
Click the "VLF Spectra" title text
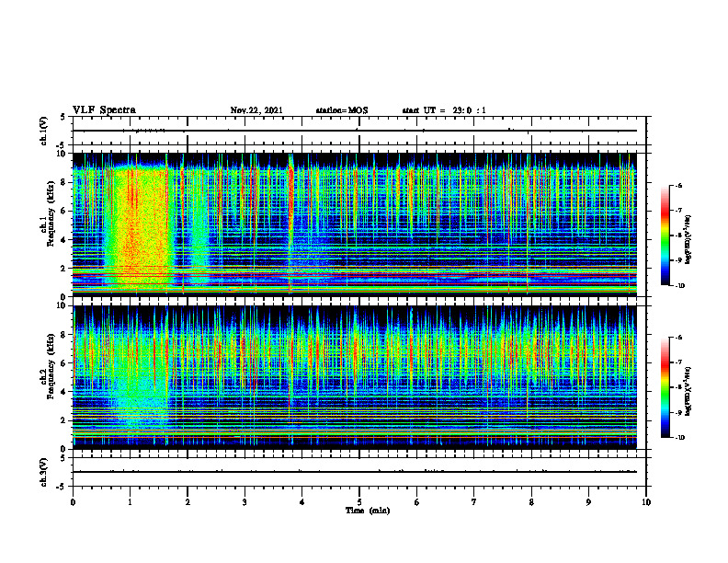click(x=104, y=110)
